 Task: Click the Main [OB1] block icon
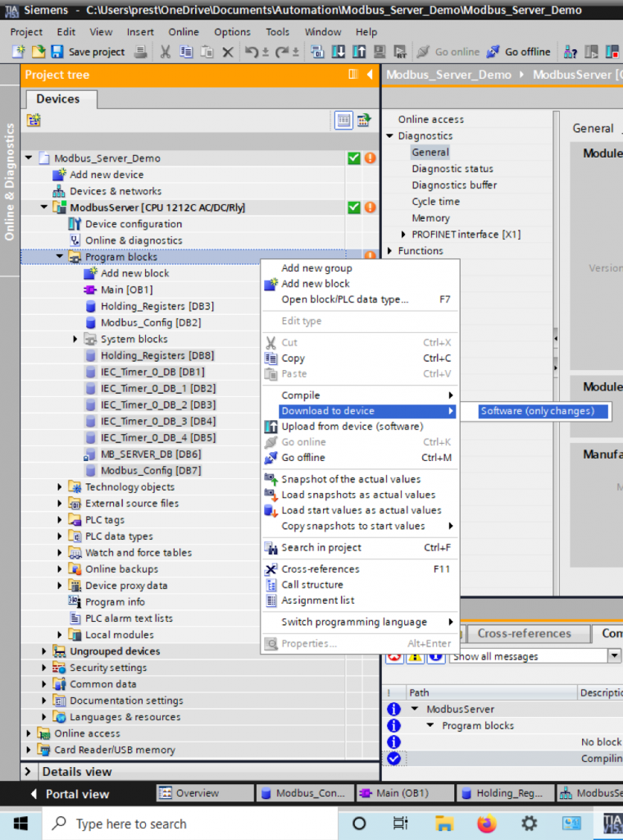point(90,290)
